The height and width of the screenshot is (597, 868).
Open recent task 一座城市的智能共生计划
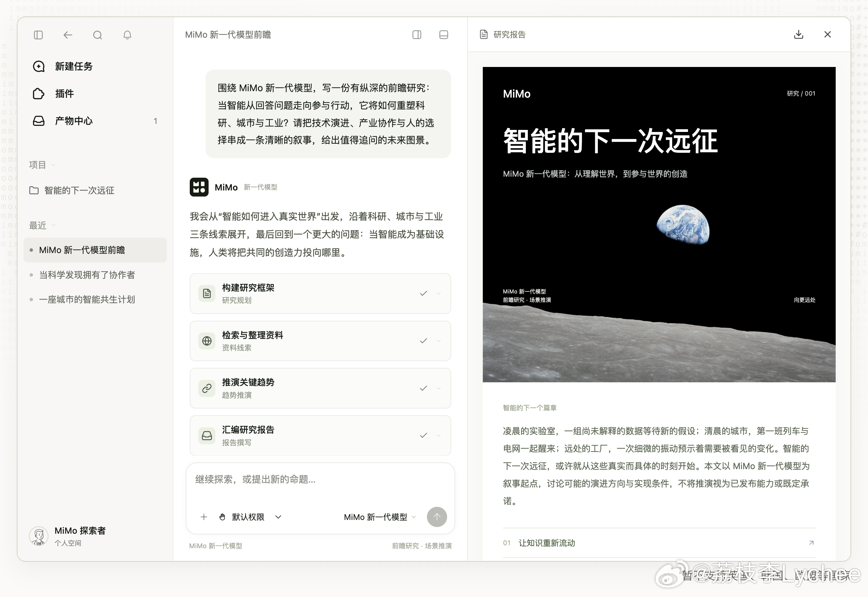(x=87, y=300)
